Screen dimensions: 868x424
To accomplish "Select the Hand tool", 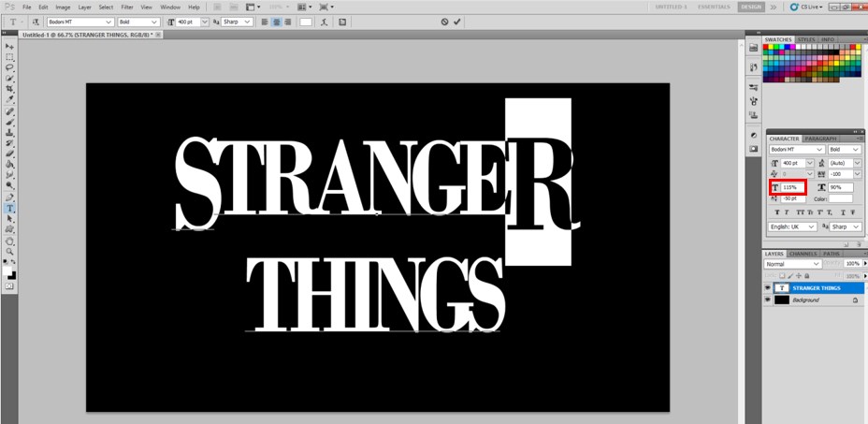I will [9, 241].
